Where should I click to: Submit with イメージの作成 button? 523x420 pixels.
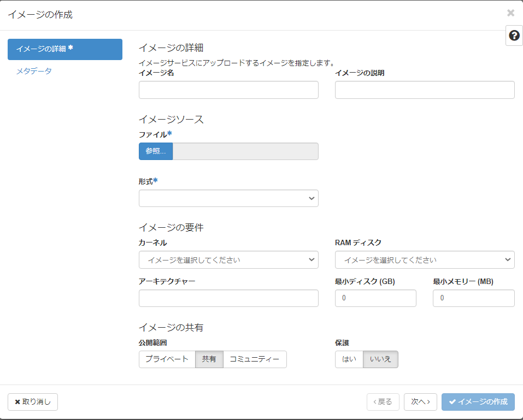click(478, 402)
